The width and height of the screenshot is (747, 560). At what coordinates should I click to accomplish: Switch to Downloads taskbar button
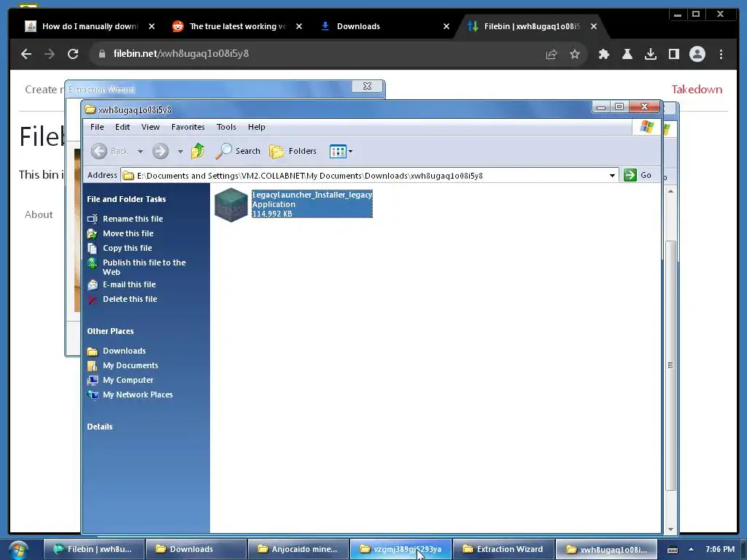(x=196, y=549)
